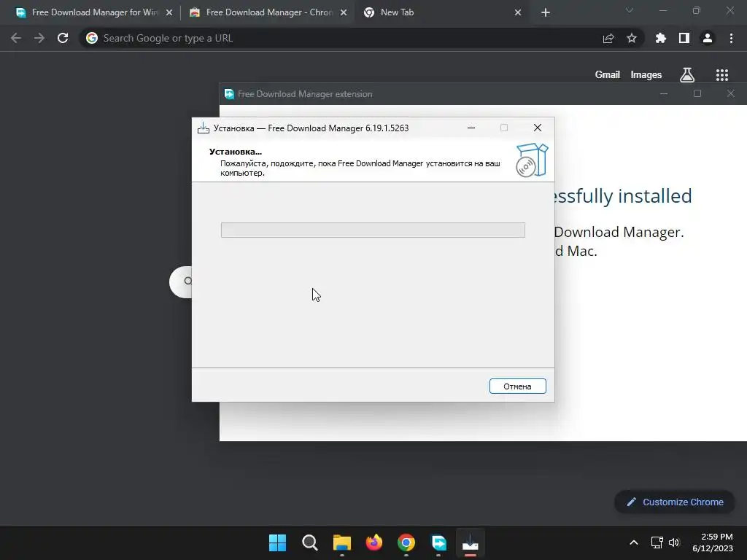Click the Customize Chrome button
The width and height of the screenshot is (747, 560).
(x=675, y=502)
